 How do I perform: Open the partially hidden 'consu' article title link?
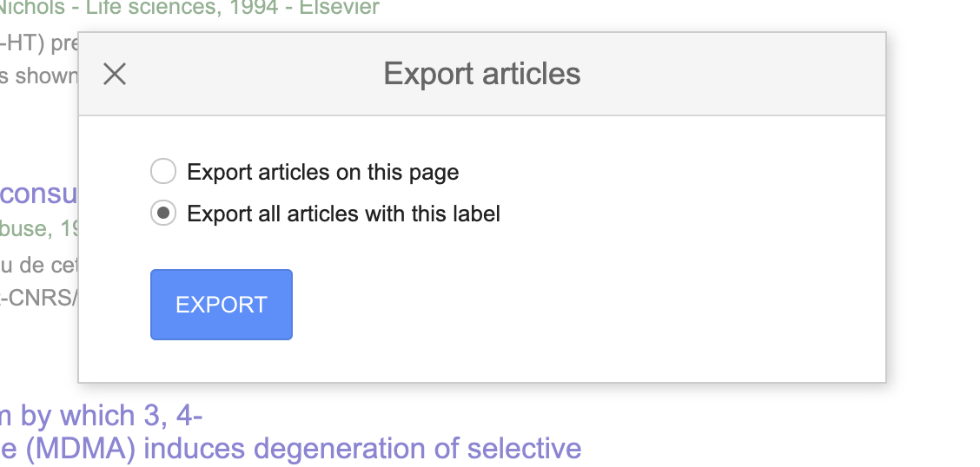tap(39, 194)
